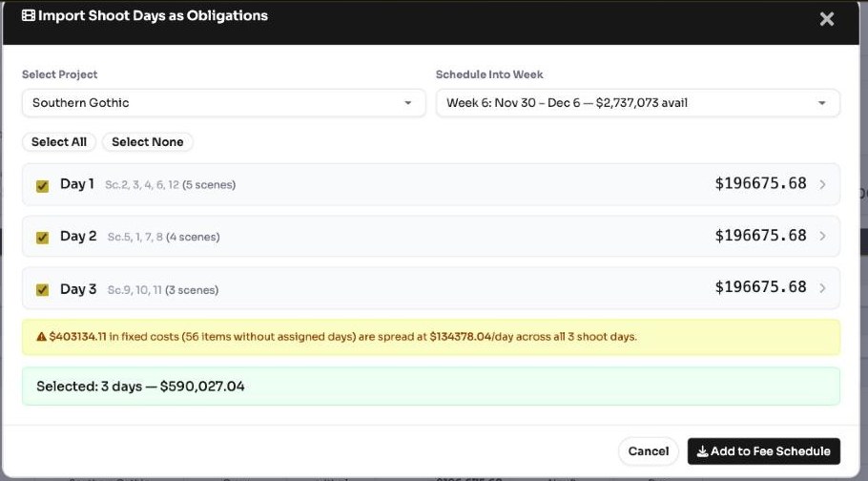Click the film strip icon in dialog title

pos(29,15)
